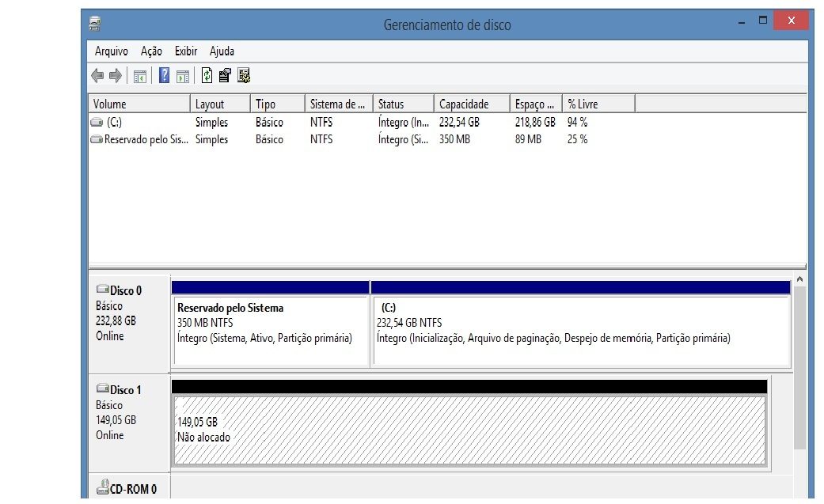Viewport: 824px width, 504px height.
Task: Open the Exibir menu
Action: (x=186, y=51)
